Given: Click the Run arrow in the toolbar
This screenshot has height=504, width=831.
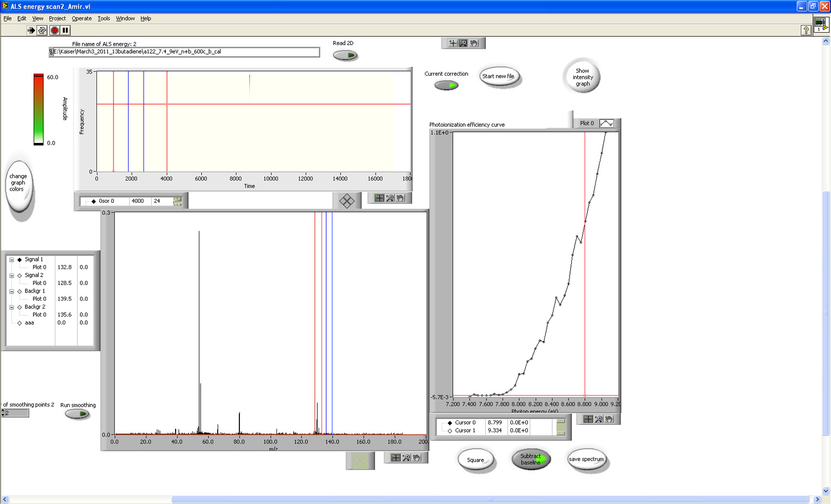Looking at the screenshot, I should click(31, 30).
